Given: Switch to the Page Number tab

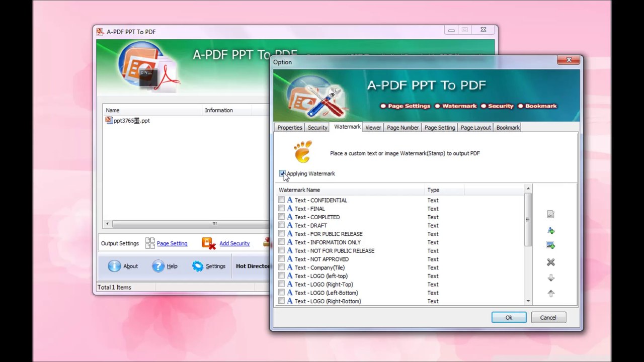Looking at the screenshot, I should pos(403,128).
